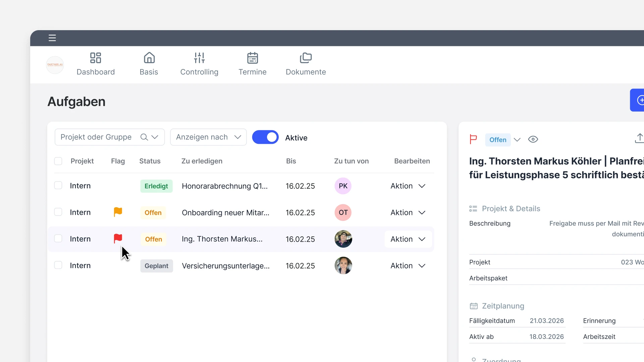The height and width of the screenshot is (362, 644).
Task: Click the orange flag on Onboarding row
Action: 118,212
